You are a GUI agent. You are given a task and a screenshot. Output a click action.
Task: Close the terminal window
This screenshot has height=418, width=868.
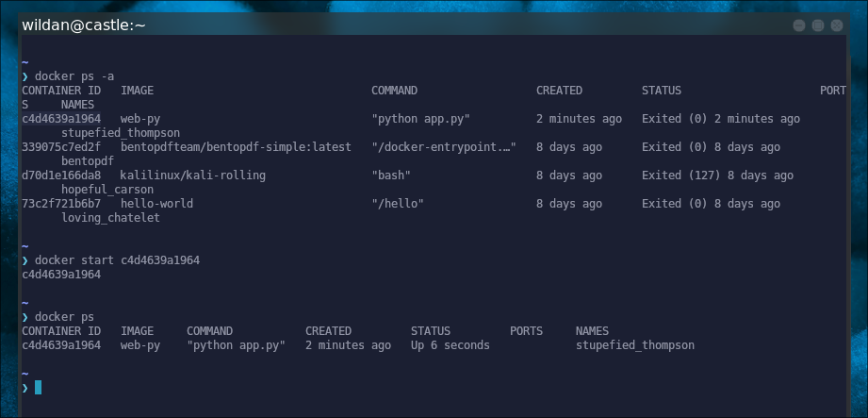837,25
